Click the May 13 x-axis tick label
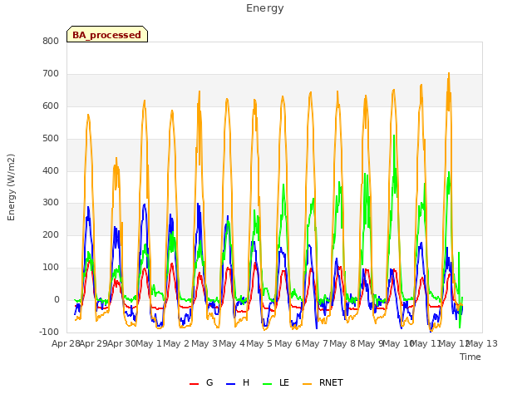Screen dimensions: 532x399 [x=482, y=343]
